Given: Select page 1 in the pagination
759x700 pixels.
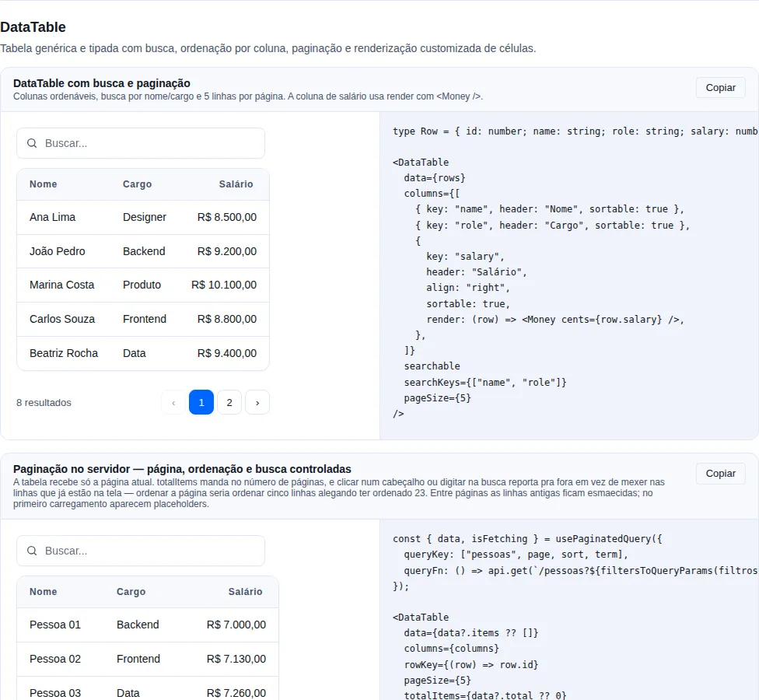Looking at the screenshot, I should click(201, 402).
